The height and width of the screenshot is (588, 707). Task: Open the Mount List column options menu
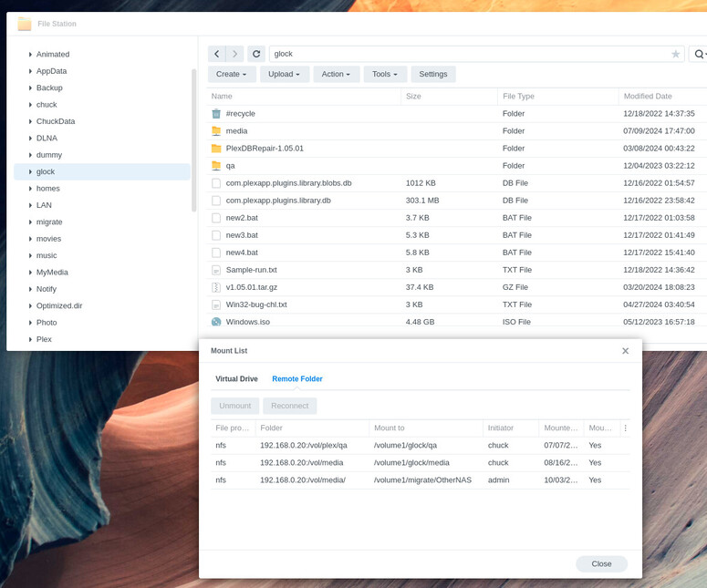[625, 428]
